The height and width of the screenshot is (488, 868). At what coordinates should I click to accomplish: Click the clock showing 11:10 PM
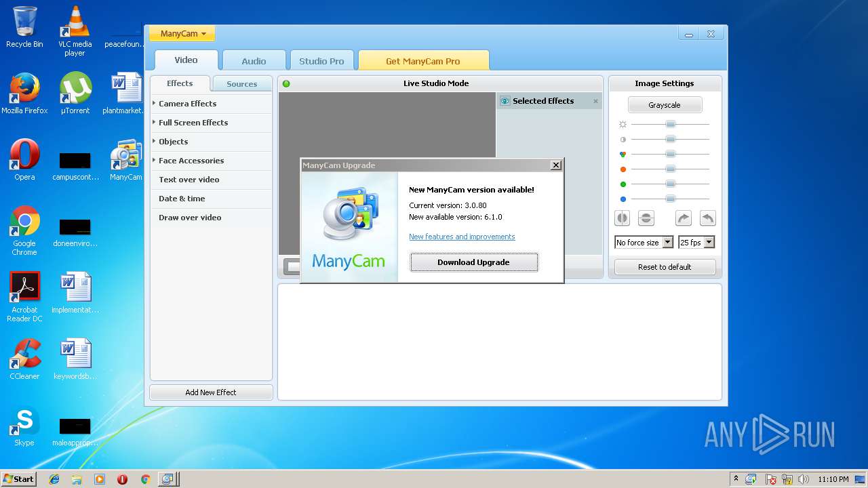pos(833,479)
